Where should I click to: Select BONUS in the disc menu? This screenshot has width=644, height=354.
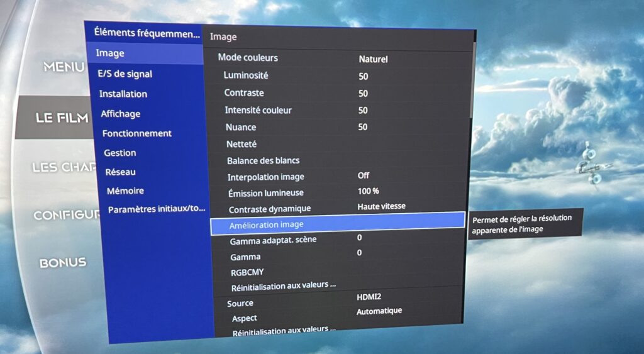tap(63, 263)
